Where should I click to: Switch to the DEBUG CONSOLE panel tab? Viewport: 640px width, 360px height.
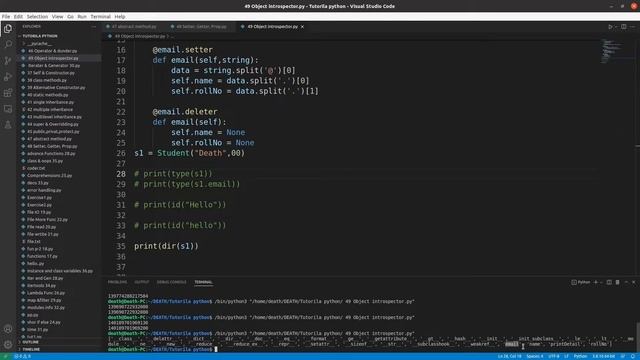click(171, 282)
